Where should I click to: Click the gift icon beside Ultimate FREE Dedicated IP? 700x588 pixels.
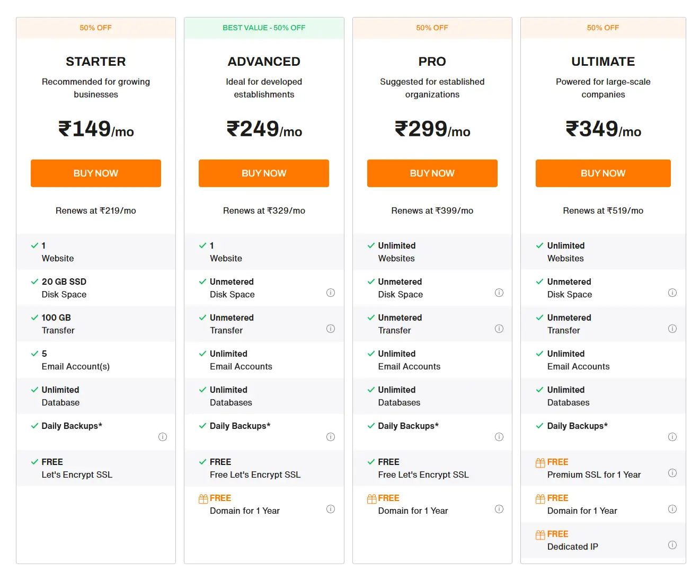click(539, 534)
